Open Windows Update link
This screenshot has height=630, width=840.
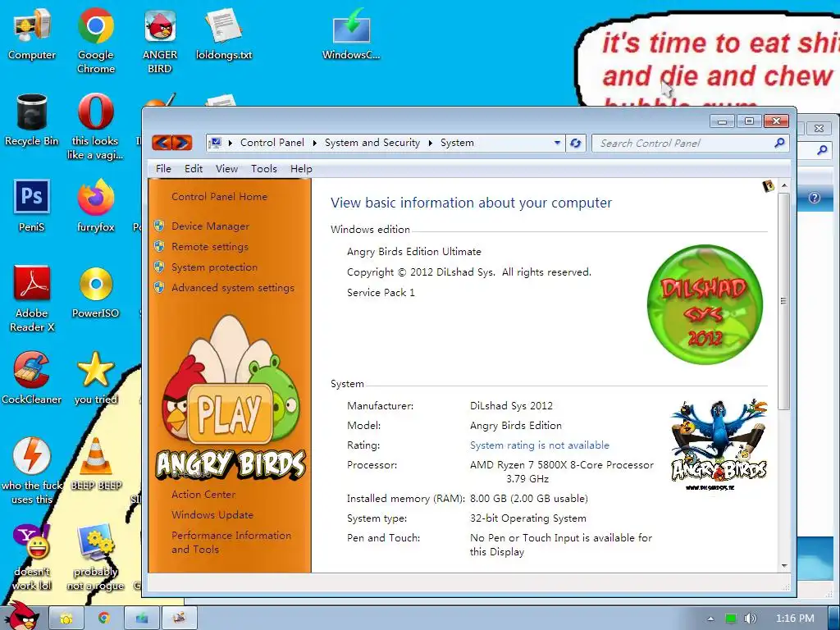click(212, 515)
